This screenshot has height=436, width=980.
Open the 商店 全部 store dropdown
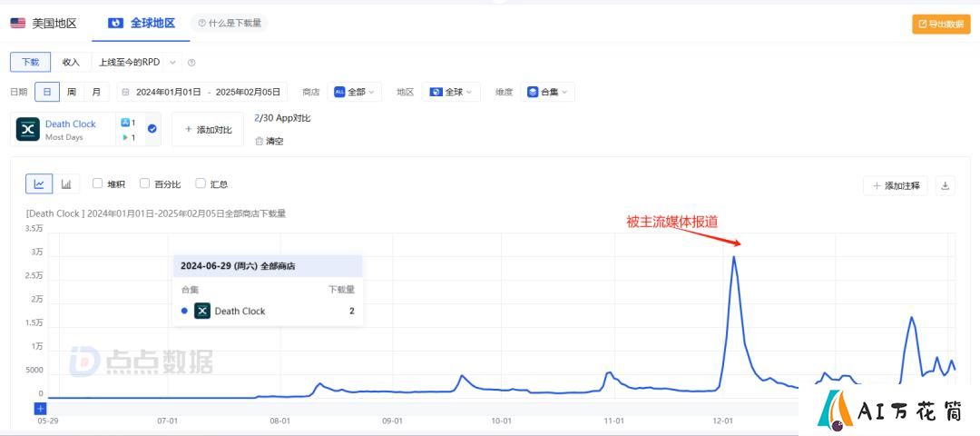[354, 92]
